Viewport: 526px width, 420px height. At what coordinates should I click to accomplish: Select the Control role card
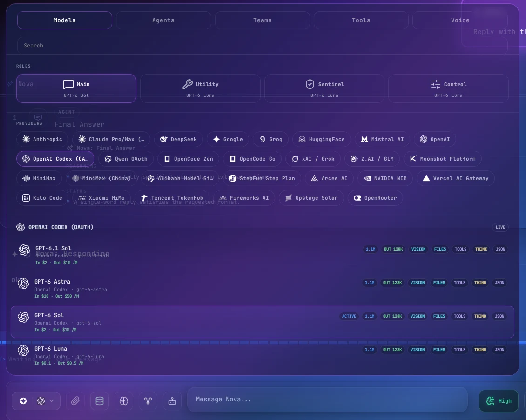pos(449,88)
